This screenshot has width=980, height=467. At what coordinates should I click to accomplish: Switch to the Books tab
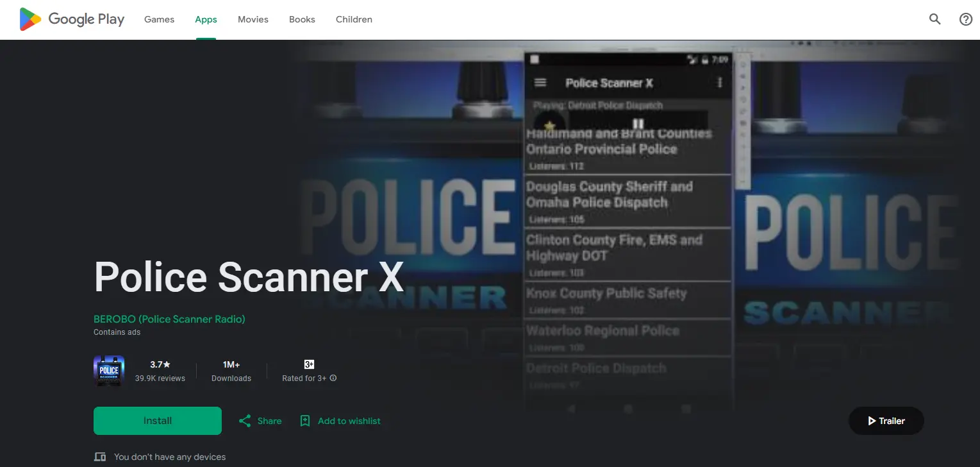tap(302, 19)
